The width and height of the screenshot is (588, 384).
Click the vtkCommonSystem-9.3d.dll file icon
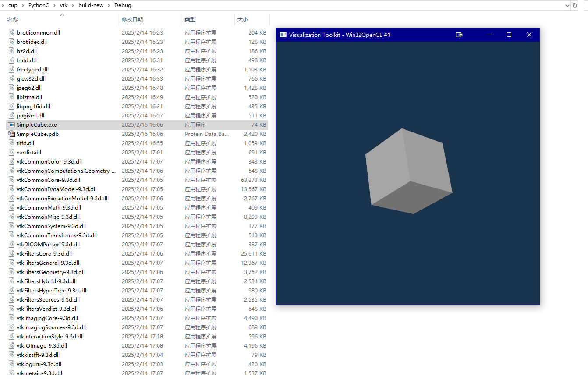[x=11, y=226]
